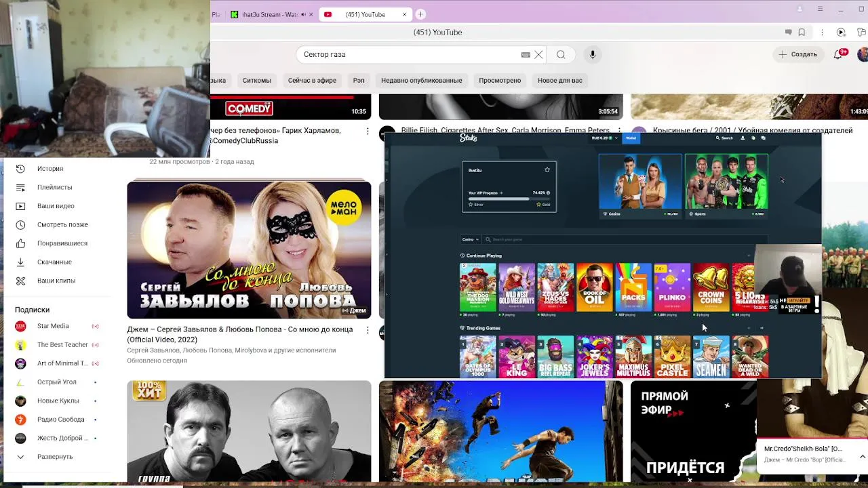Viewport: 868px width, 488px height.
Task: Open the Le King trending game
Action: [x=517, y=357]
